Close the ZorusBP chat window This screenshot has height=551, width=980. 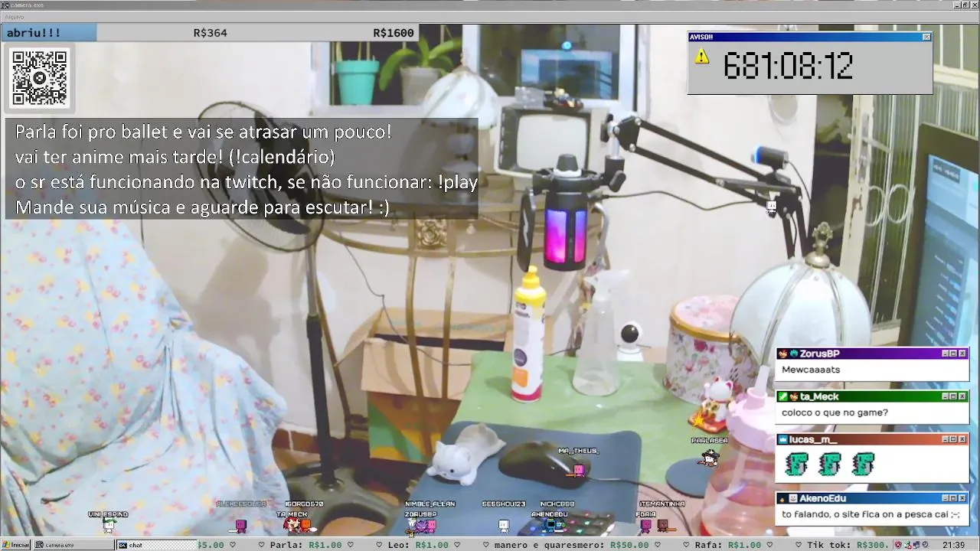click(x=962, y=354)
